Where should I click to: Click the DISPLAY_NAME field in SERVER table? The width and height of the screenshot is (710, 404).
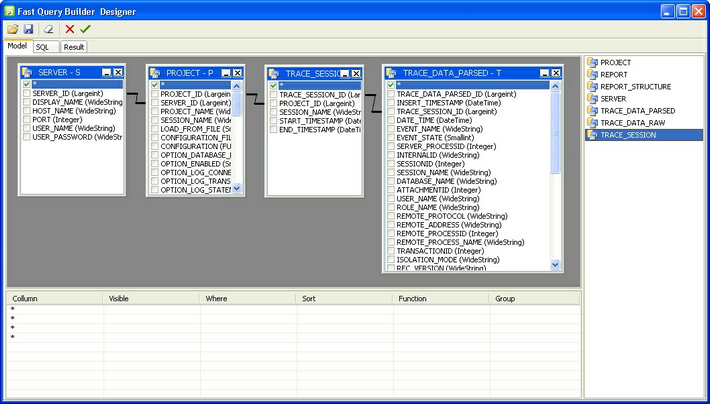coord(77,102)
